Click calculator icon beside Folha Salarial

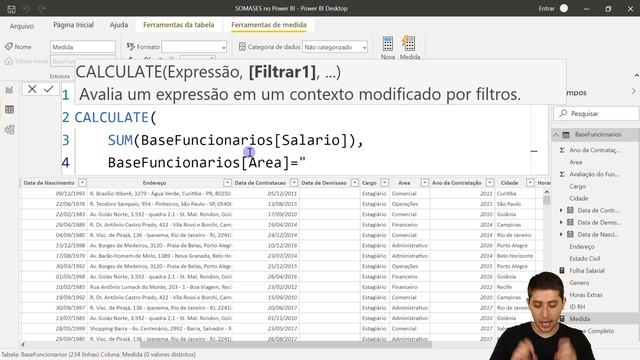coord(562,271)
